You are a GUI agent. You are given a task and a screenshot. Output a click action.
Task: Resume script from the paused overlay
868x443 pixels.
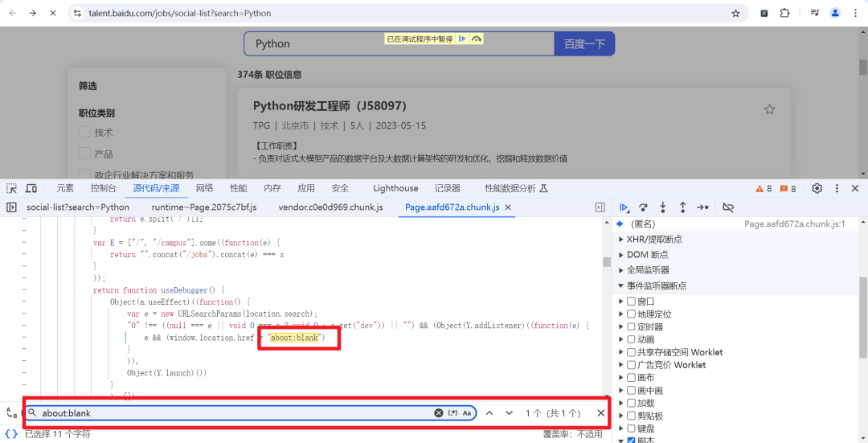(x=462, y=39)
